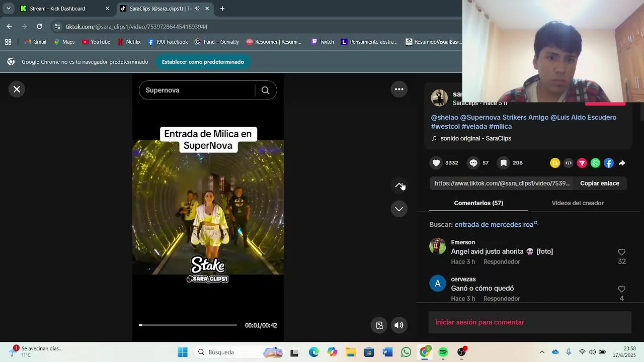The image size is (644, 362).
Task: Click the Chrome address bar URL
Action: tap(136, 27)
